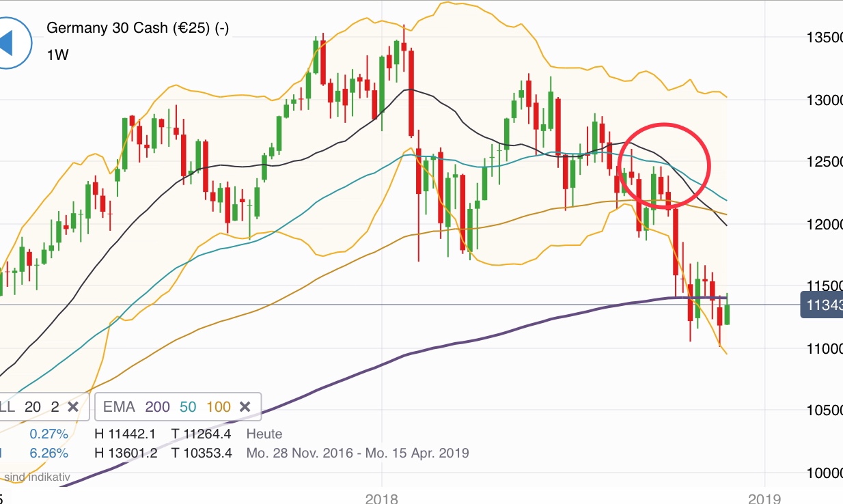This screenshot has width=843, height=504.
Task: Click the Heute label
Action: click(x=264, y=434)
